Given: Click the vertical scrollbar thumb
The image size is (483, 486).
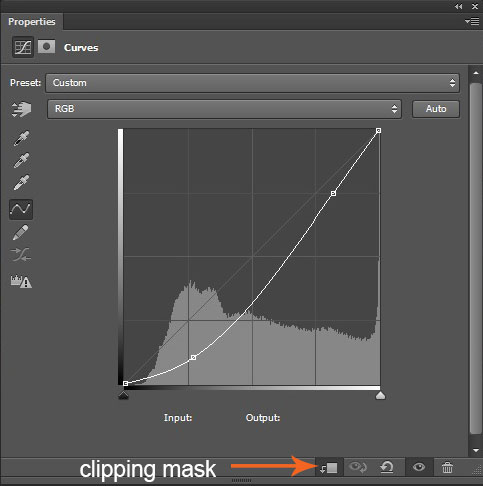Looking at the screenshot, I should click(x=476, y=258).
